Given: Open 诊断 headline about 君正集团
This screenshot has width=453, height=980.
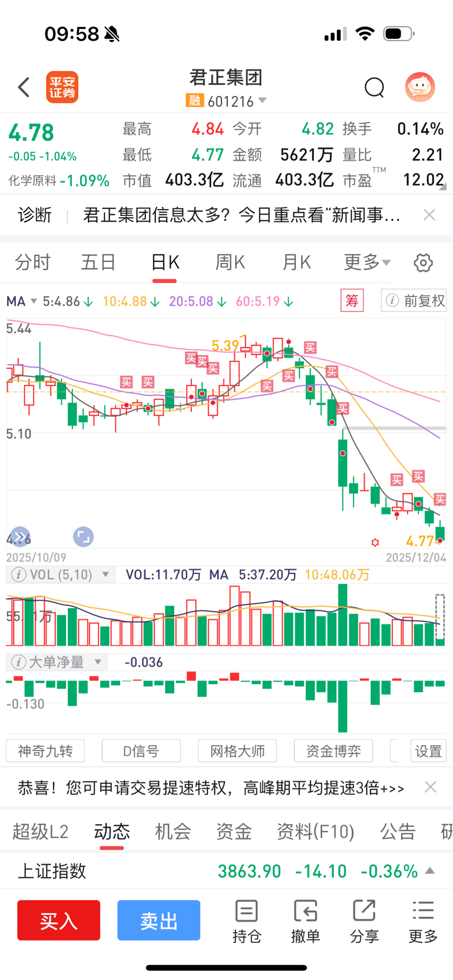Looking at the screenshot, I should coord(242,215).
